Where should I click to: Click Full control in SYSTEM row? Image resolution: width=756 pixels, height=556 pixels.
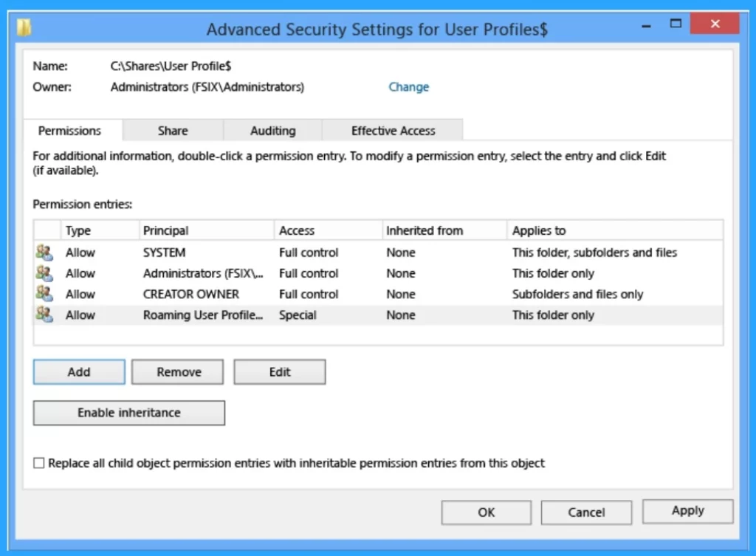(x=309, y=253)
